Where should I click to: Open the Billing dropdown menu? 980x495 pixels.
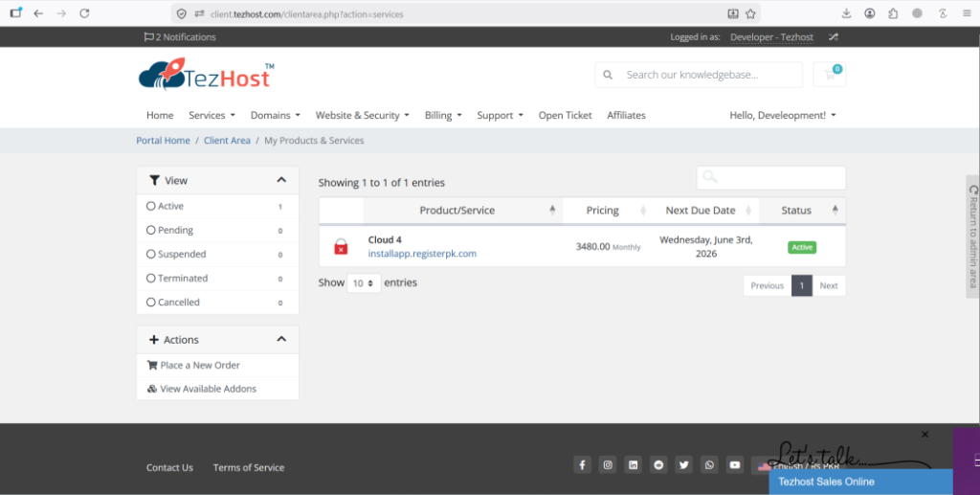tap(443, 115)
